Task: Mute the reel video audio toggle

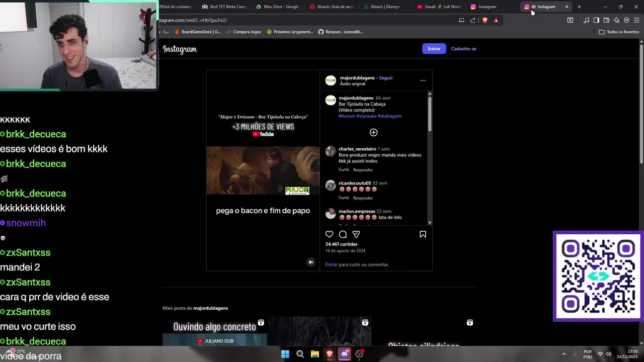Action: pos(310,262)
